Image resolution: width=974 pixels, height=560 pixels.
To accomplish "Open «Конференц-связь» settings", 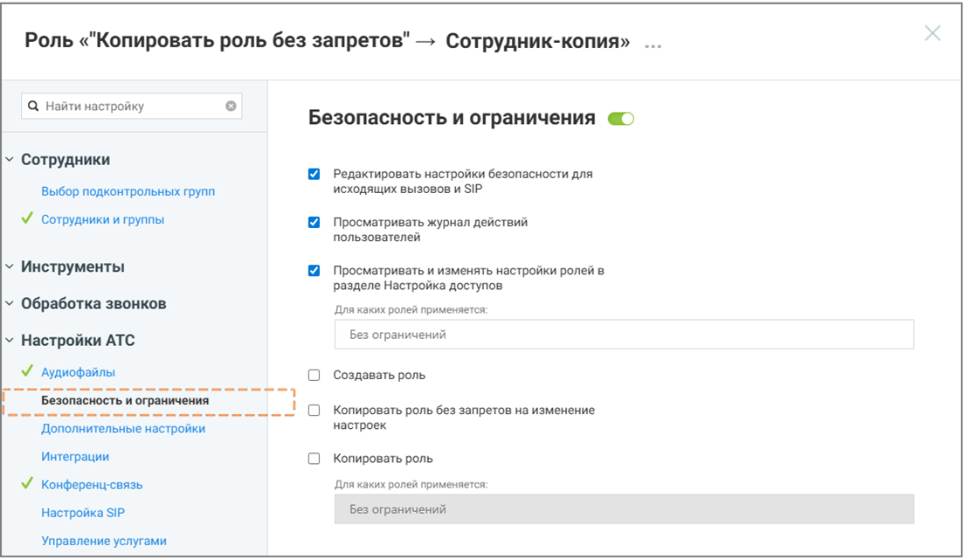I will click(x=92, y=485).
